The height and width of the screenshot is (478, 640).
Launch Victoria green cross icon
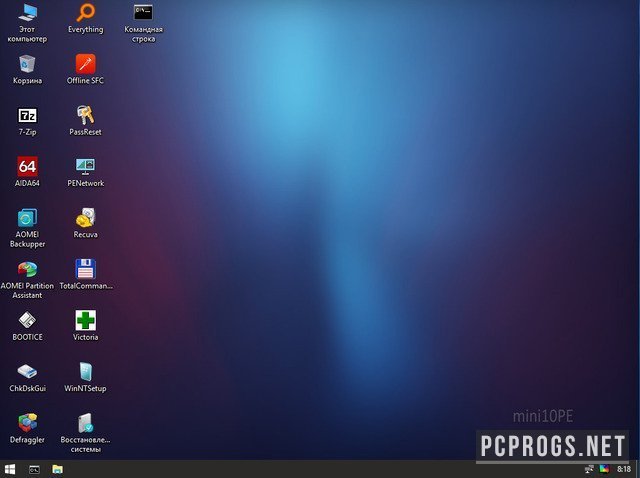pyautogui.click(x=85, y=325)
